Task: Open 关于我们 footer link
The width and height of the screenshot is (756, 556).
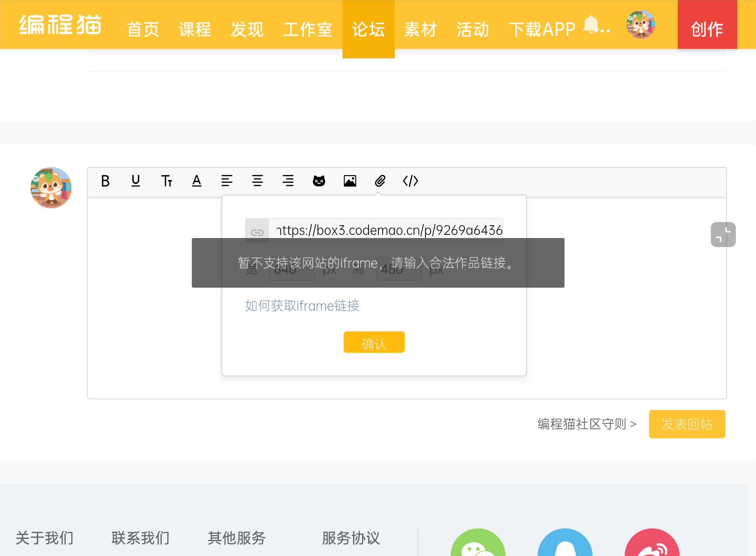Action: tap(44, 538)
